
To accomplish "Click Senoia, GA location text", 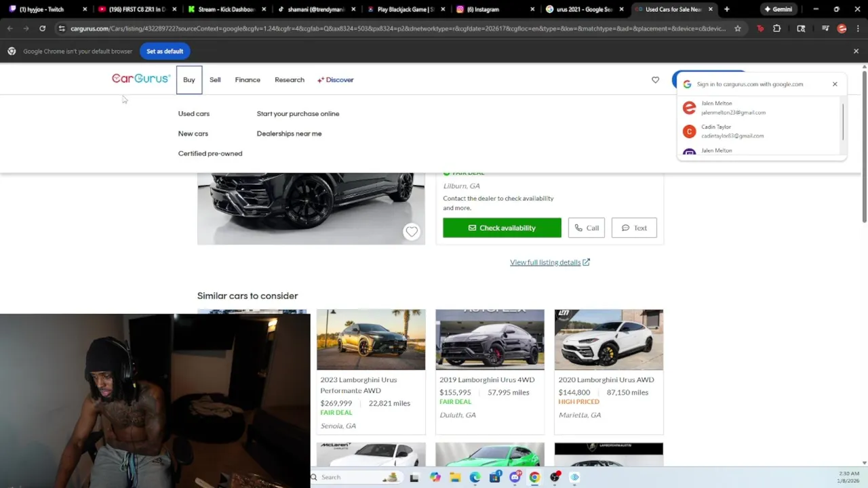I will coord(338,426).
